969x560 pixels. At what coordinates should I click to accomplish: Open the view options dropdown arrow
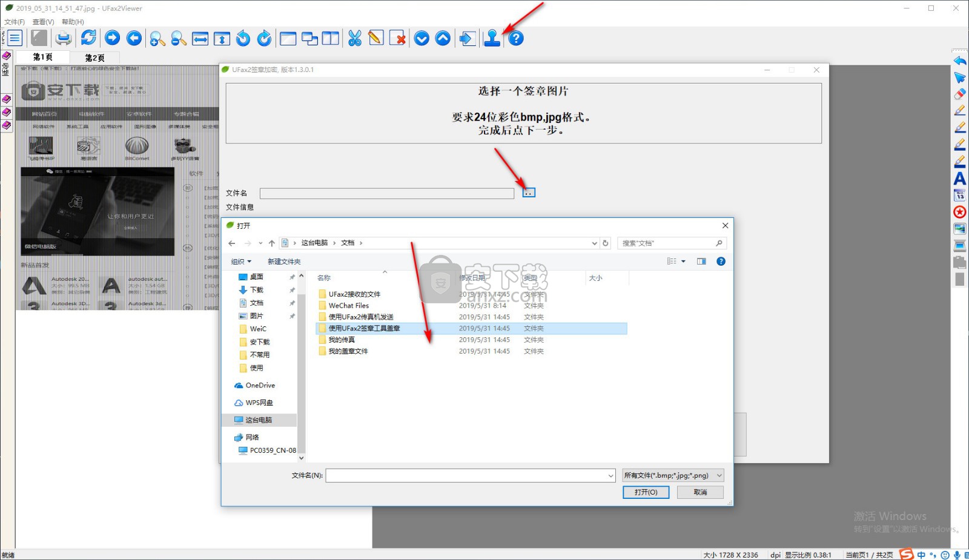tap(683, 262)
